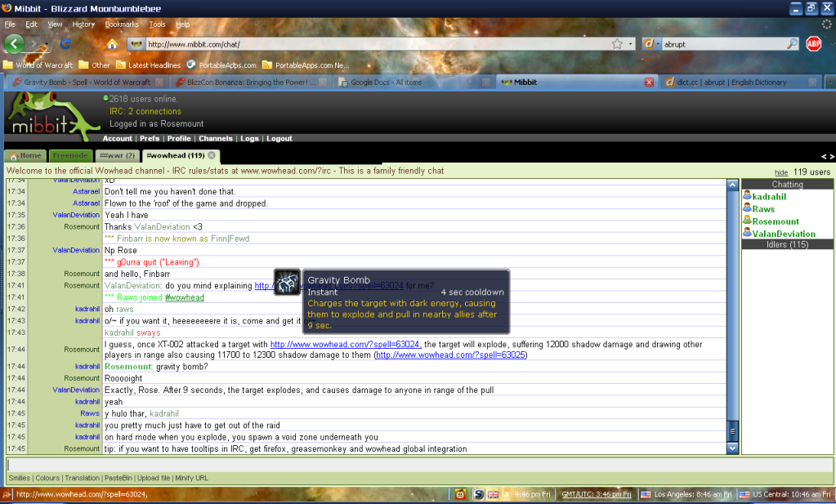Viewport: 836px width, 504px height.
Task: Click the chat scrollbar down arrow
Action: (x=732, y=448)
